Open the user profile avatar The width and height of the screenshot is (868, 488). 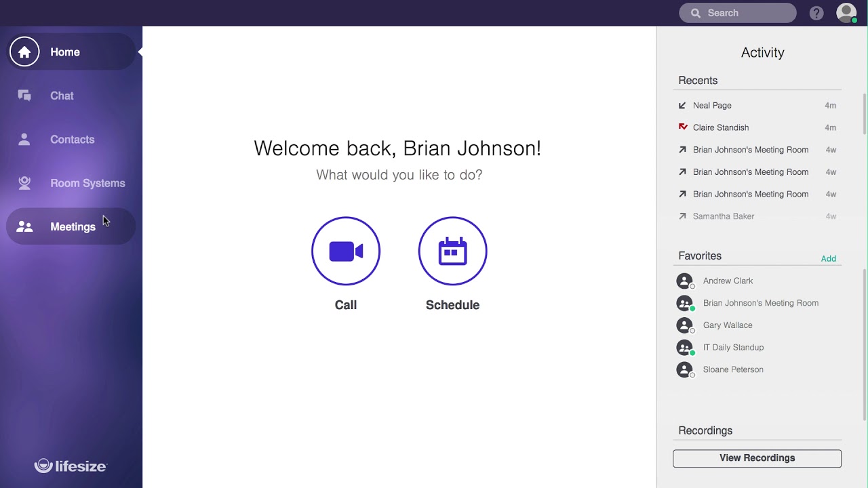coord(846,13)
